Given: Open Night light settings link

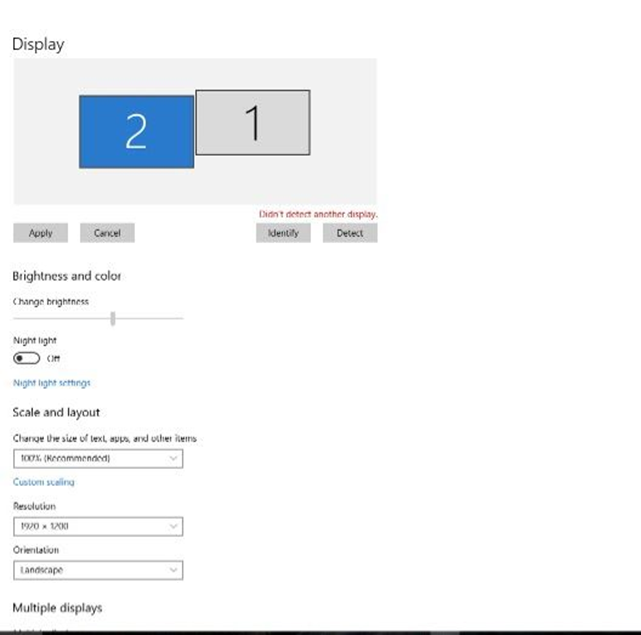Looking at the screenshot, I should coord(51,383).
